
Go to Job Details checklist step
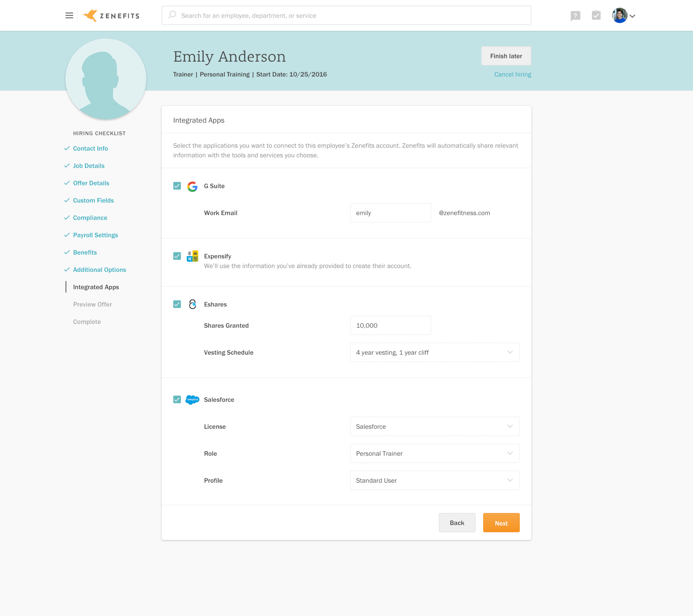click(89, 166)
